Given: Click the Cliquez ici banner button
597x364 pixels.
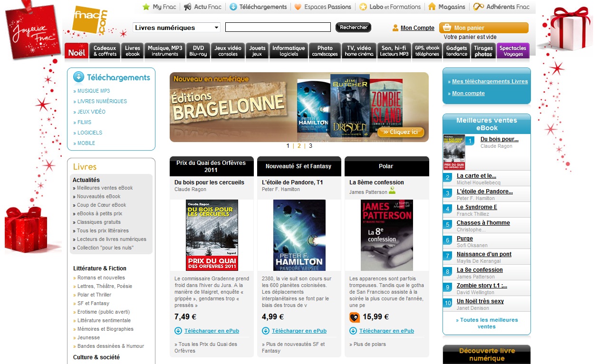Looking at the screenshot, I should point(401,132).
